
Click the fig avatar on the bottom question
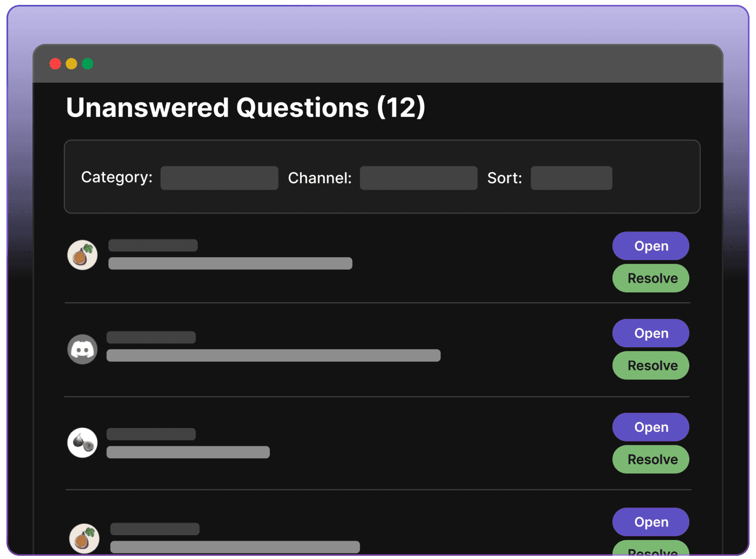point(84,538)
